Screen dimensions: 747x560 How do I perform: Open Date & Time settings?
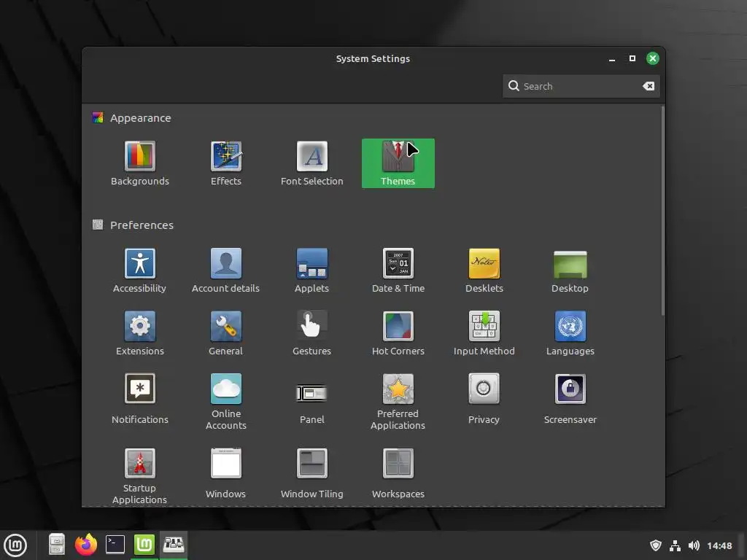point(398,271)
